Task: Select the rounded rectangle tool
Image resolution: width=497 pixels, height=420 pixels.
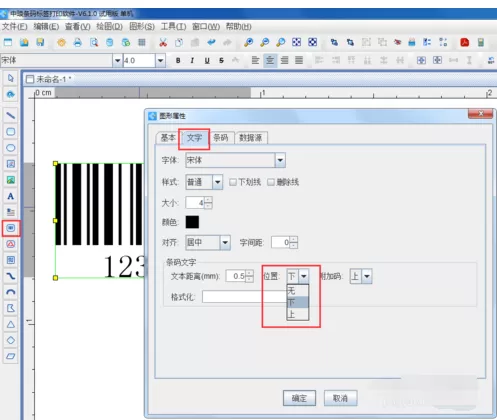Action: (11, 132)
